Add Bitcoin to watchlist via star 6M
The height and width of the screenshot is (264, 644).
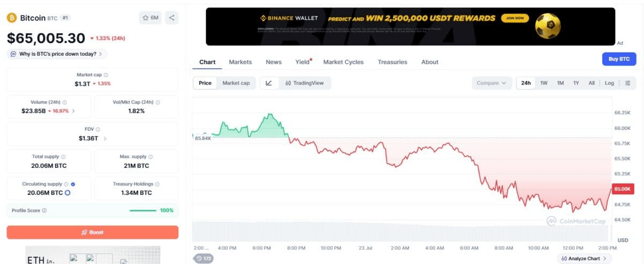point(150,18)
